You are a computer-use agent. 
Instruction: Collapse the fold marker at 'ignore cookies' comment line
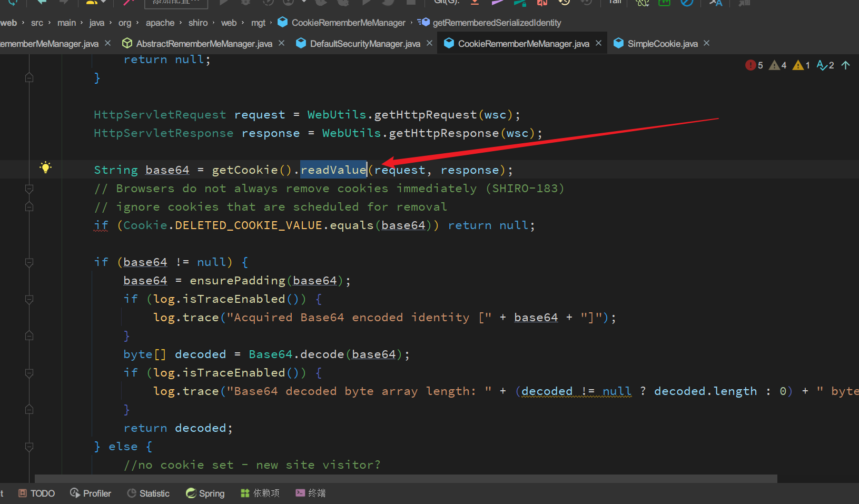[x=29, y=207]
